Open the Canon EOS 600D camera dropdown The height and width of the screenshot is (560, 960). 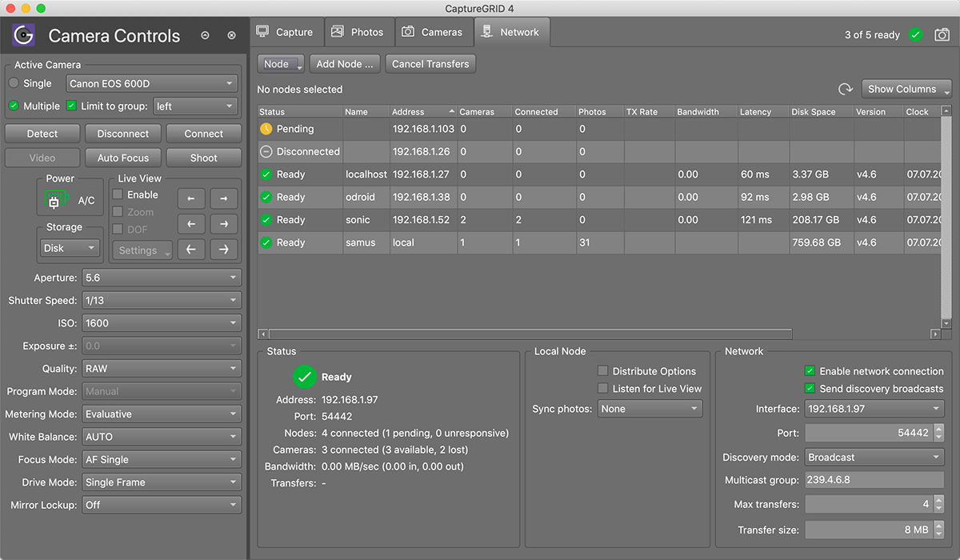[152, 83]
